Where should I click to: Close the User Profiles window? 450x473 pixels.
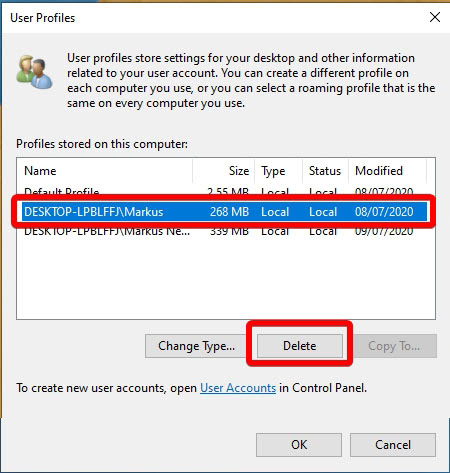coord(435,17)
